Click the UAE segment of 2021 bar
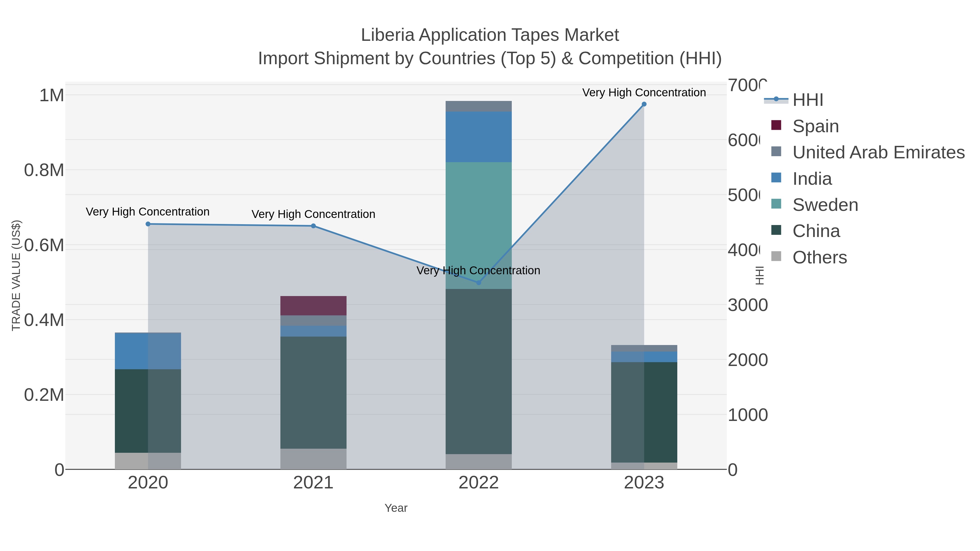The width and height of the screenshot is (980, 551). click(x=314, y=321)
